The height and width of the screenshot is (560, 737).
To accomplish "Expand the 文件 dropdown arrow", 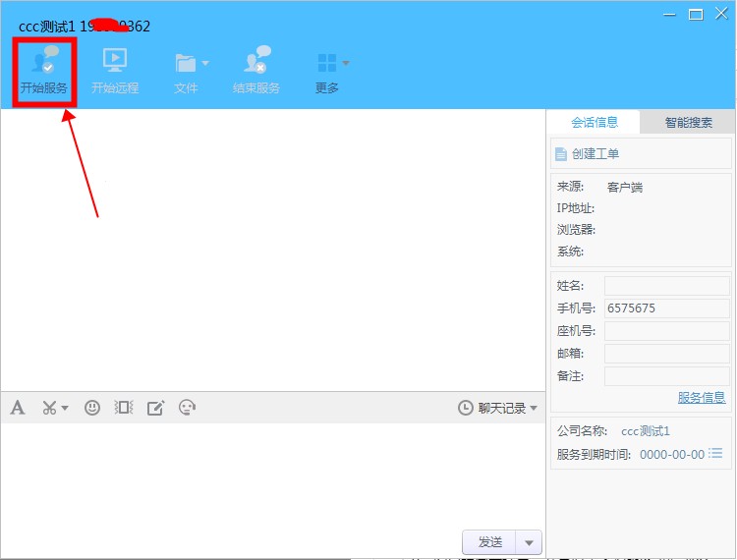I will coord(205,63).
